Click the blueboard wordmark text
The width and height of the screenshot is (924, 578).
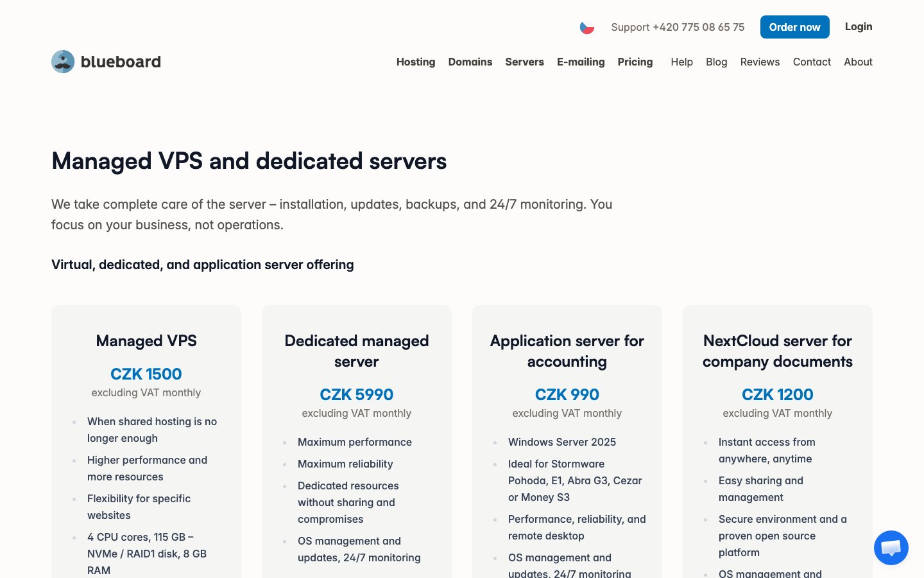point(121,62)
